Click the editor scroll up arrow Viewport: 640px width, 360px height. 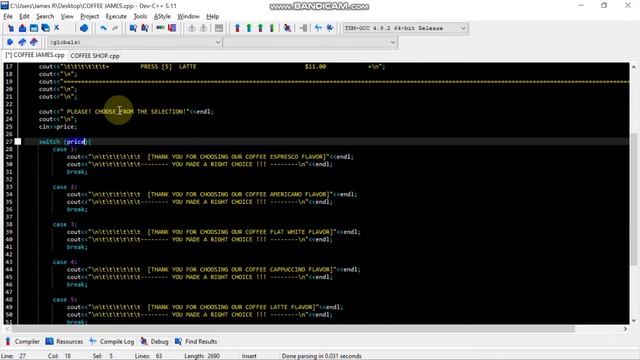pyautogui.click(x=633, y=67)
